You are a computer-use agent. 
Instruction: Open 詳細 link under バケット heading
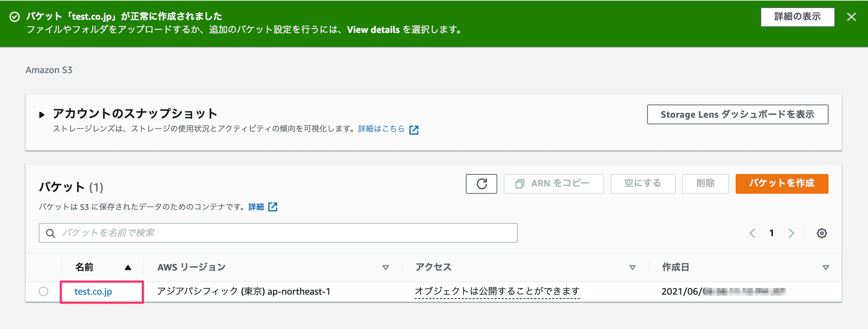[x=256, y=207]
